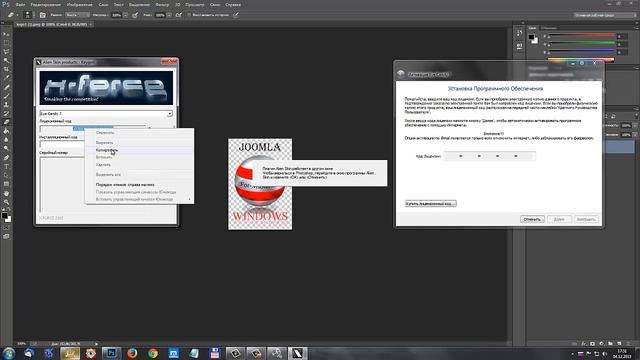Image resolution: width=640 pixels, height=360 pixels.
Task: Select the Move tool in the toolbox
Action: pyautogui.click(x=6, y=34)
